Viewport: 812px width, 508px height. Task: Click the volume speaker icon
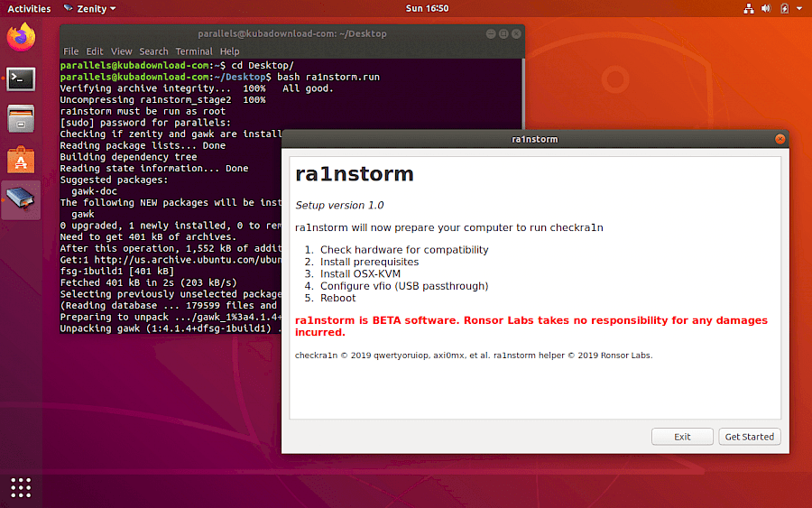tap(766, 8)
